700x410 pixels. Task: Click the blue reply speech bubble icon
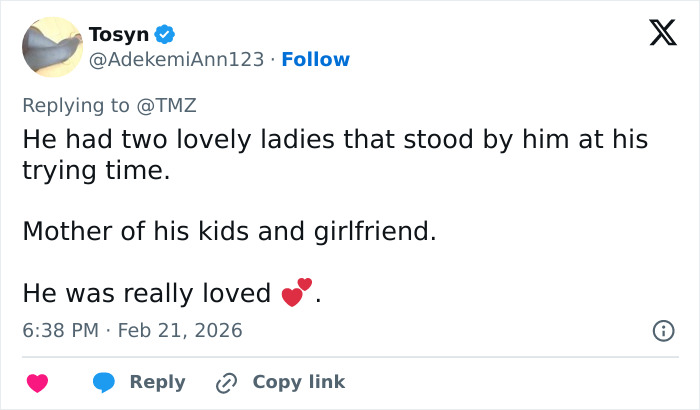(x=103, y=382)
